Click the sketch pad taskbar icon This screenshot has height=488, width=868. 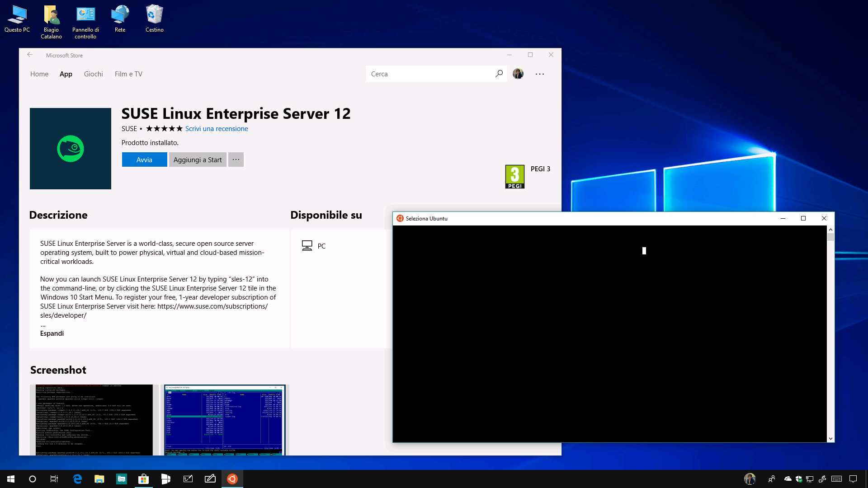188,479
